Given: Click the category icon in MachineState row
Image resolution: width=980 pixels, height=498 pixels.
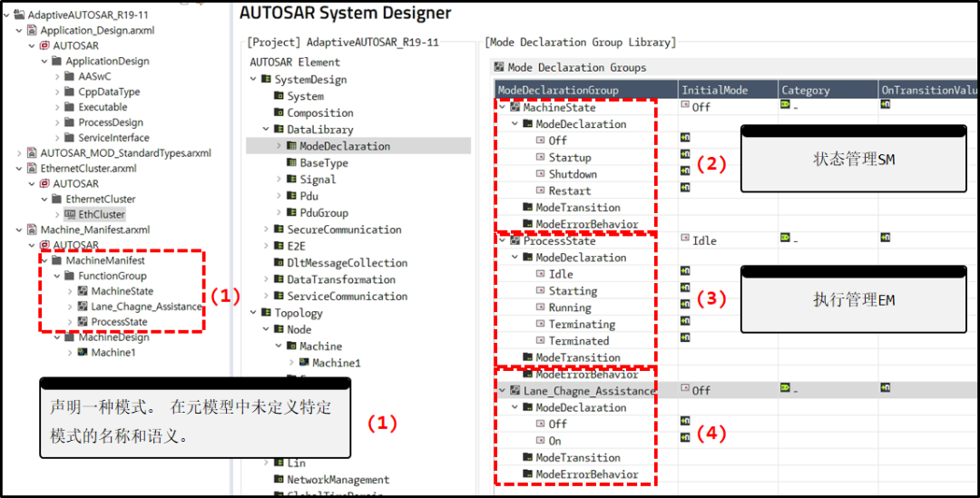Looking at the screenshot, I should (785, 104).
